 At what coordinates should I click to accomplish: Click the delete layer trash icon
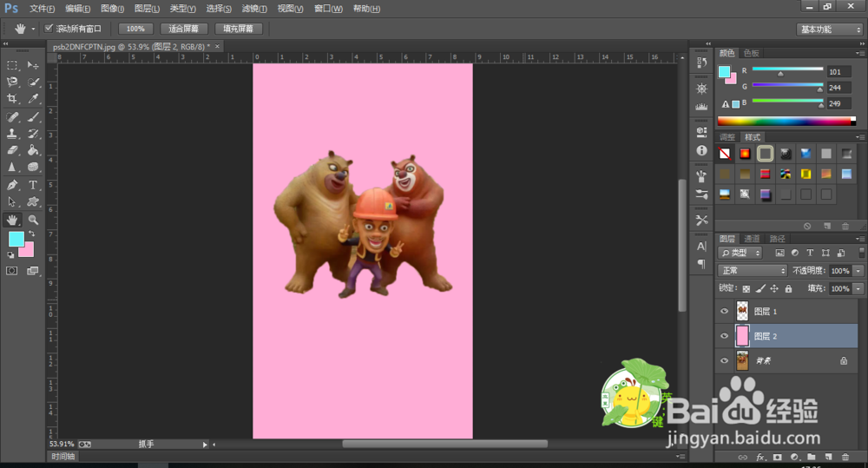tap(845, 456)
